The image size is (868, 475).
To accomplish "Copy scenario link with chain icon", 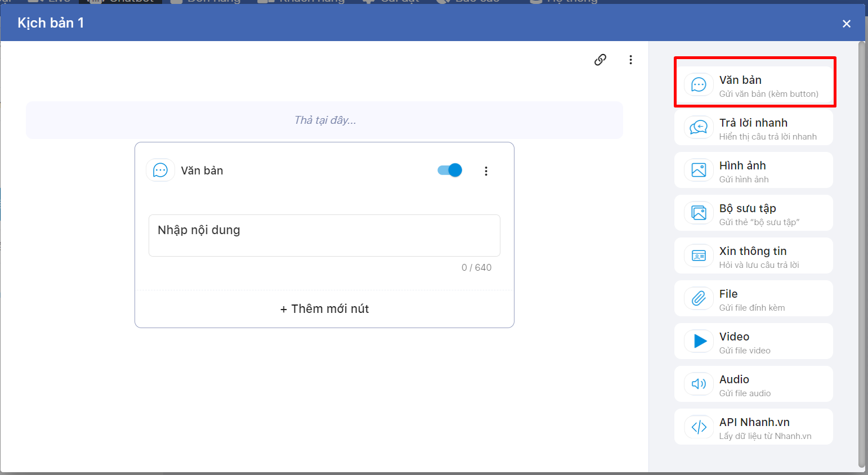I will pos(600,60).
